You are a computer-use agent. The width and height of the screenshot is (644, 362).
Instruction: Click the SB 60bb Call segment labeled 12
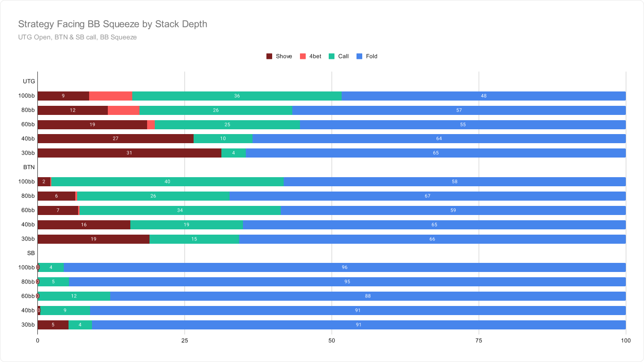[x=74, y=296]
